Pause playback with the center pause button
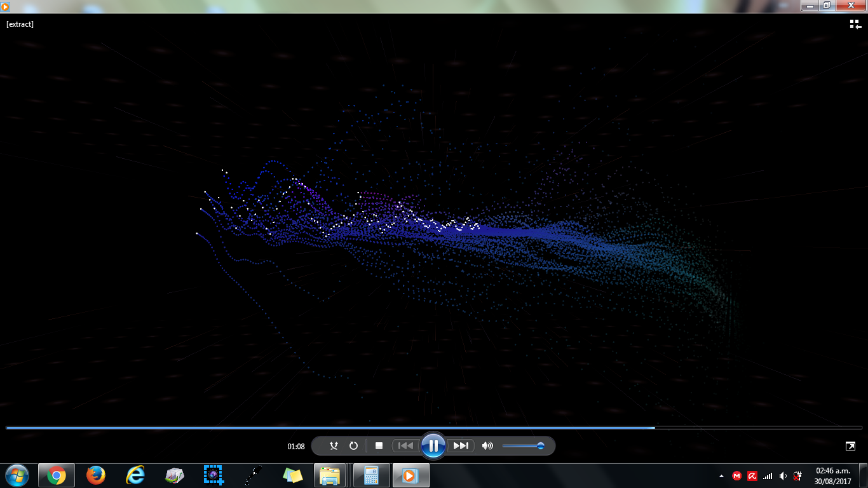This screenshot has height=488, width=868. pyautogui.click(x=433, y=446)
